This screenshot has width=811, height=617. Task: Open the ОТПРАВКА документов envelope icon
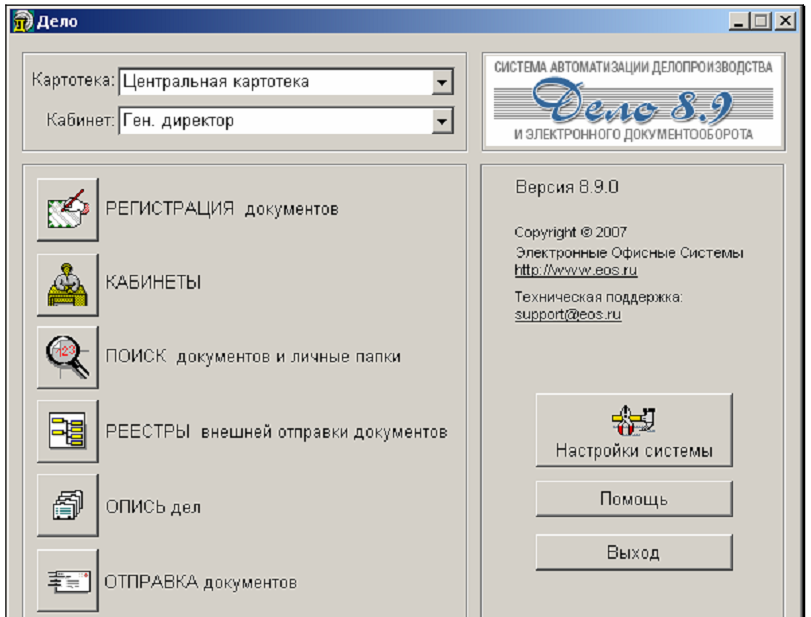click(x=68, y=580)
